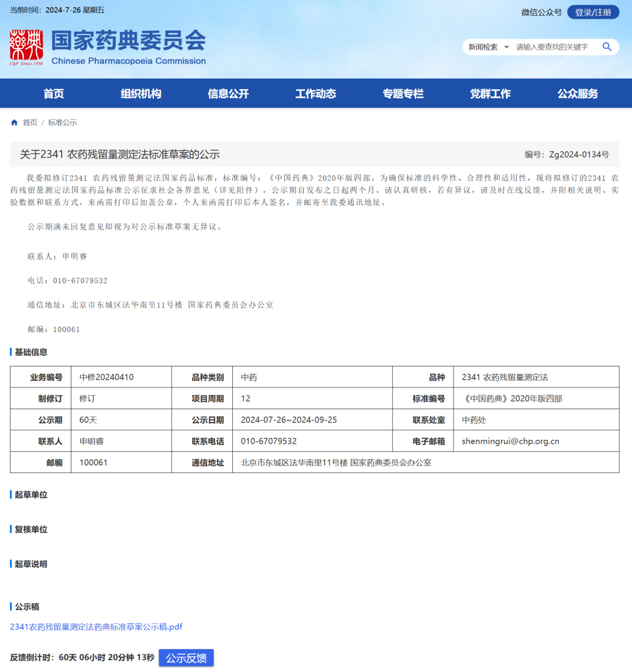Click the shenmingrui@chp.org.cn email address

[x=511, y=441]
